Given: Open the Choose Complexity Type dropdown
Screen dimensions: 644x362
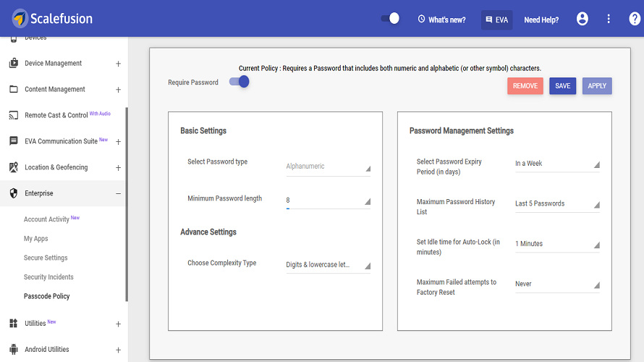Looking at the screenshot, I should coord(328,265).
